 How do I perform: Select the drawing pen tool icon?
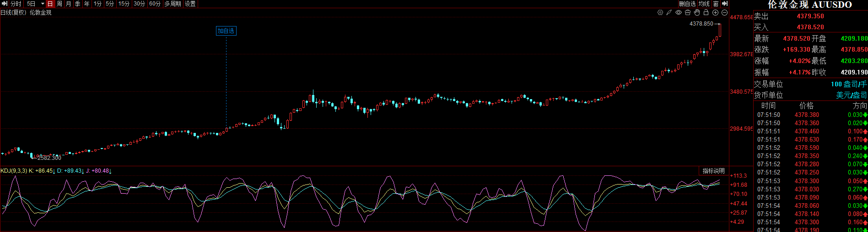click(x=669, y=13)
